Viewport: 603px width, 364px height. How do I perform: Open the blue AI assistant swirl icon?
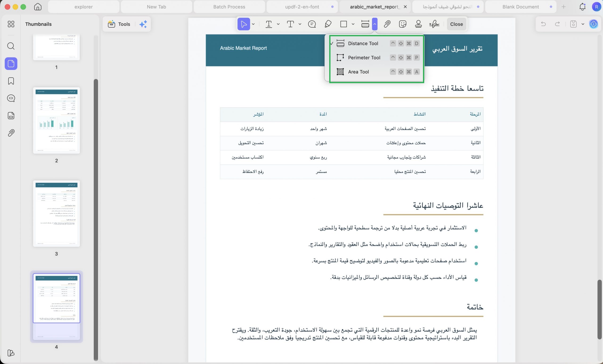(x=593, y=24)
